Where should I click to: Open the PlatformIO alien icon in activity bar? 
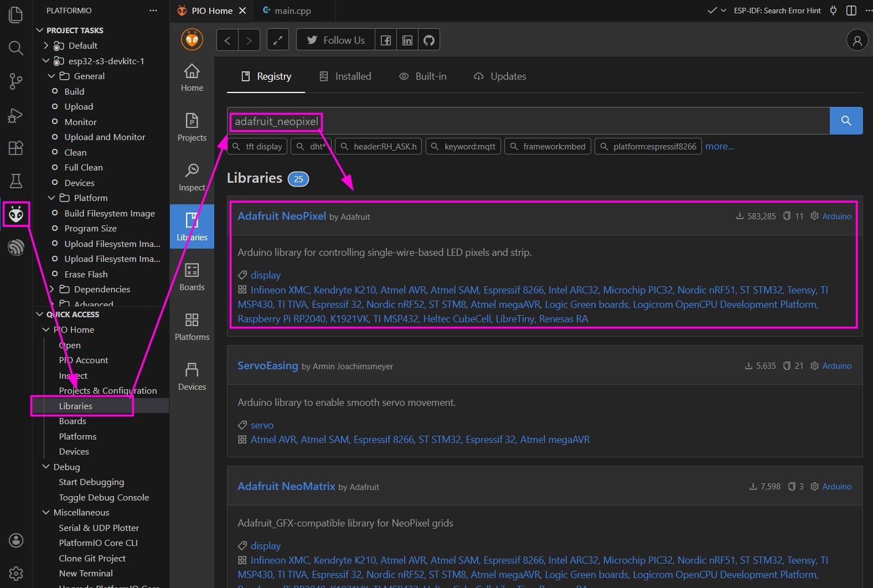(16, 214)
